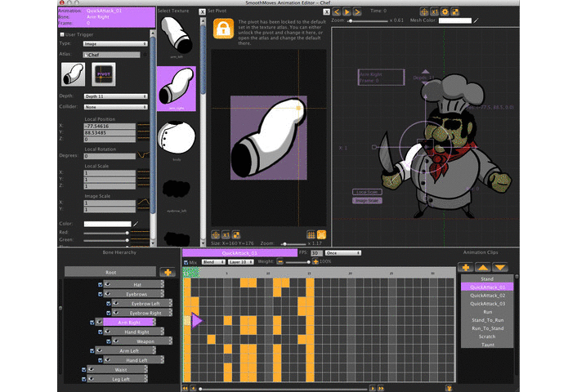Click the maximize view icon beside the gear

pyautogui.click(x=455, y=11)
